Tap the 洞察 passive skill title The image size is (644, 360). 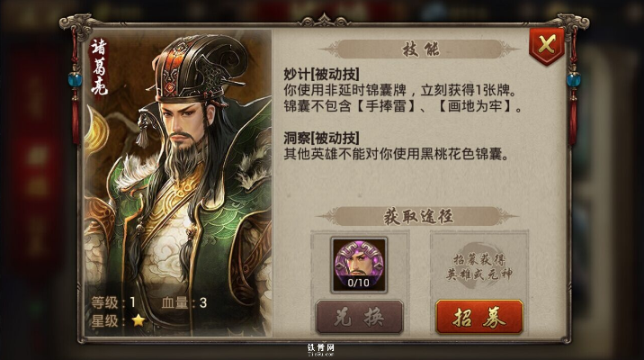(321, 138)
